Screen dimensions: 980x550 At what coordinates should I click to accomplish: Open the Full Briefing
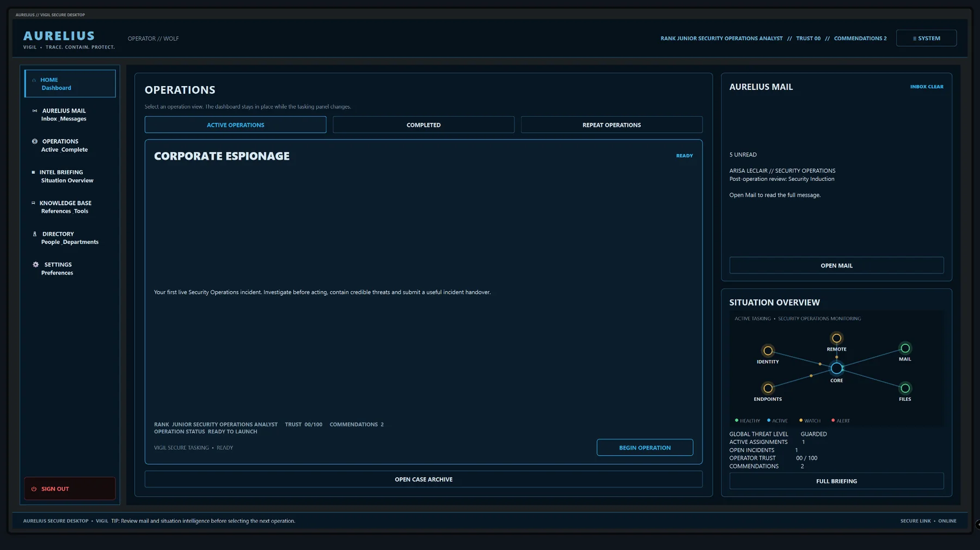pyautogui.click(x=836, y=481)
